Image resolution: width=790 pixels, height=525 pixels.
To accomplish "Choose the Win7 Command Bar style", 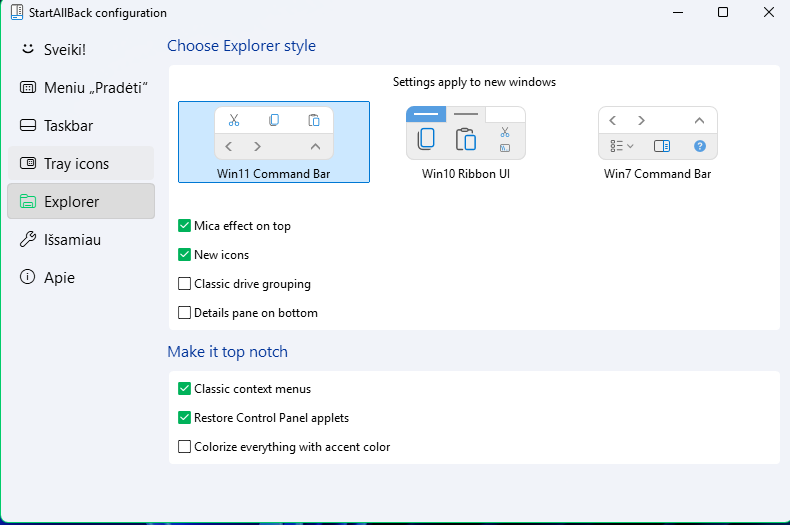I will [657, 142].
